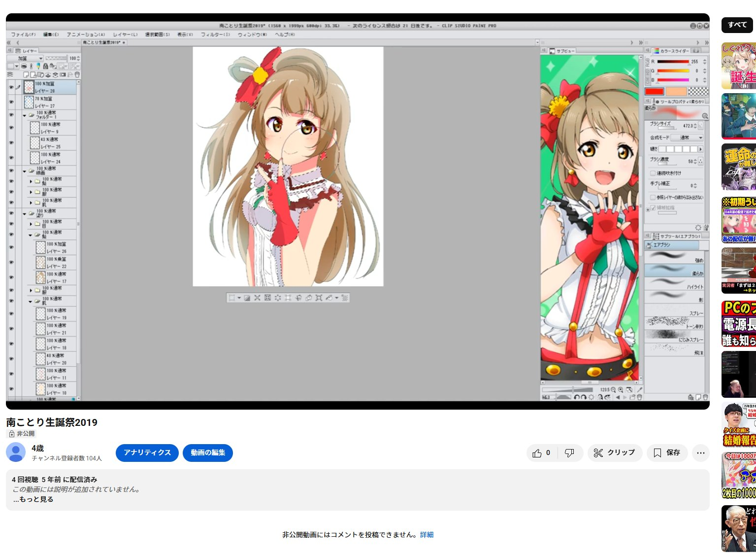
Task: Click the new raster layer icon
Action: [26, 75]
